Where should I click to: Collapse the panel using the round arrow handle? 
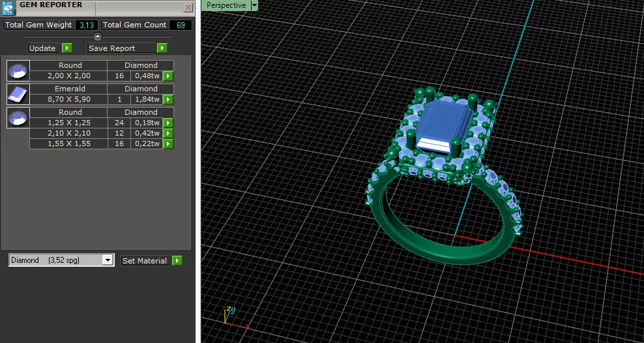(97, 37)
